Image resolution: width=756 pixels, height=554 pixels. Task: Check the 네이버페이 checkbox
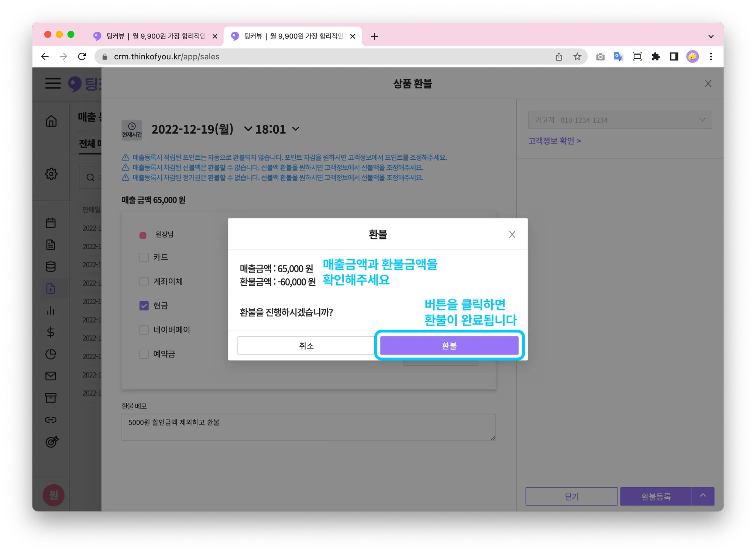coord(144,330)
